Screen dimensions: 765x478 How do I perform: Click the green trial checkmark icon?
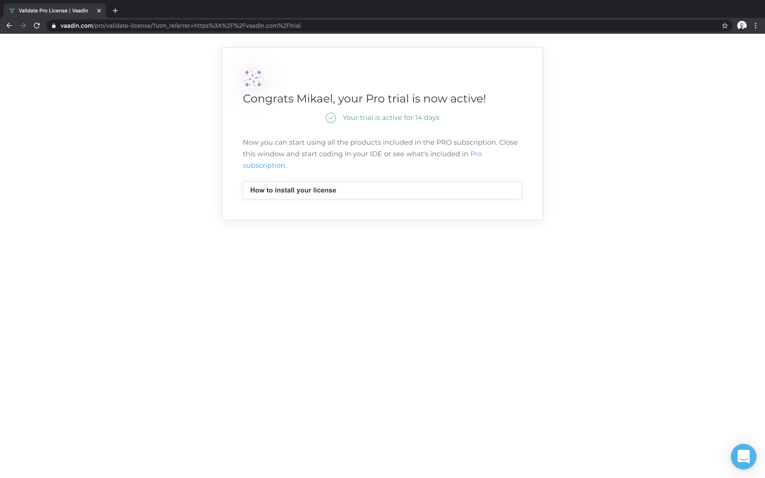pyautogui.click(x=331, y=118)
